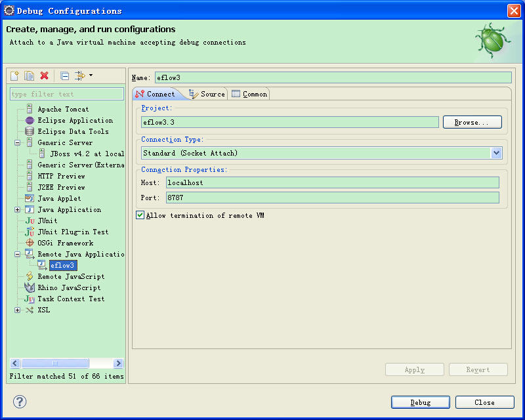Select the HTTP Preview label
The height and width of the screenshot is (420, 525).
click(x=61, y=176)
